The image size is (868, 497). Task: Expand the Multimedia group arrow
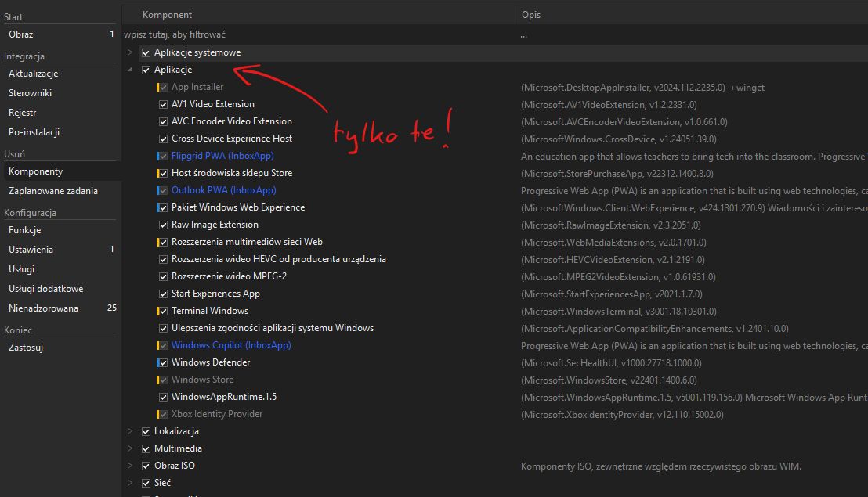point(130,448)
